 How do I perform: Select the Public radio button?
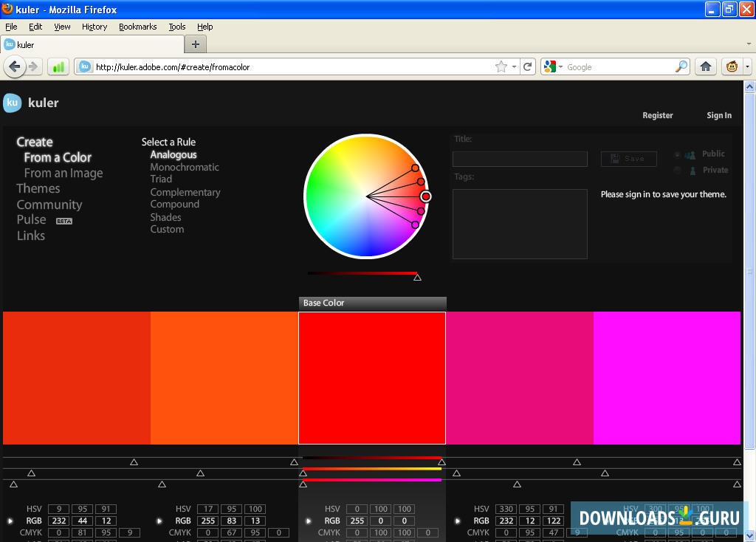click(x=677, y=154)
